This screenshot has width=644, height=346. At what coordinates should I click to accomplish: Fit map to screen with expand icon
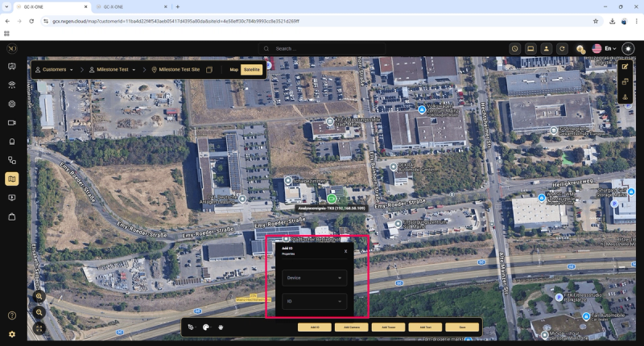[x=39, y=328]
